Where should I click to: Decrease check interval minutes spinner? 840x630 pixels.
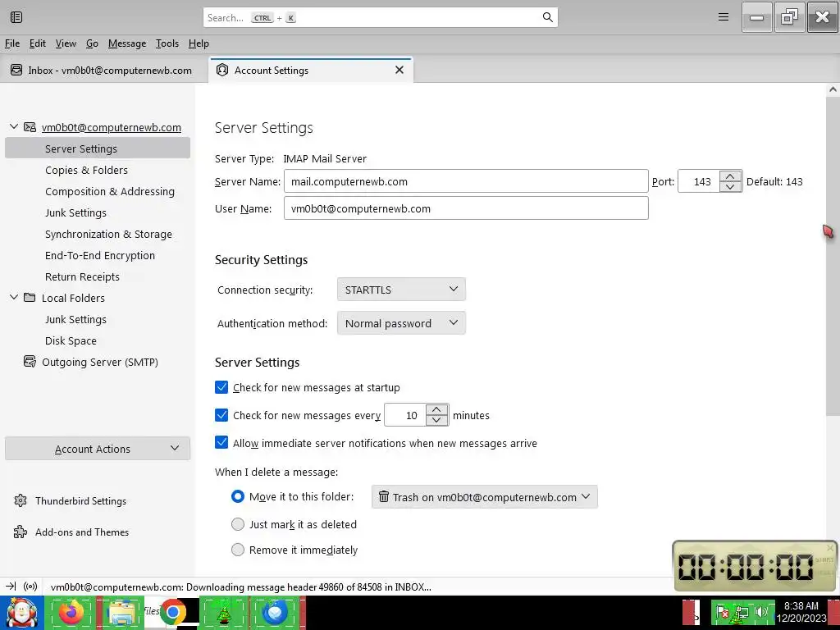(x=436, y=420)
